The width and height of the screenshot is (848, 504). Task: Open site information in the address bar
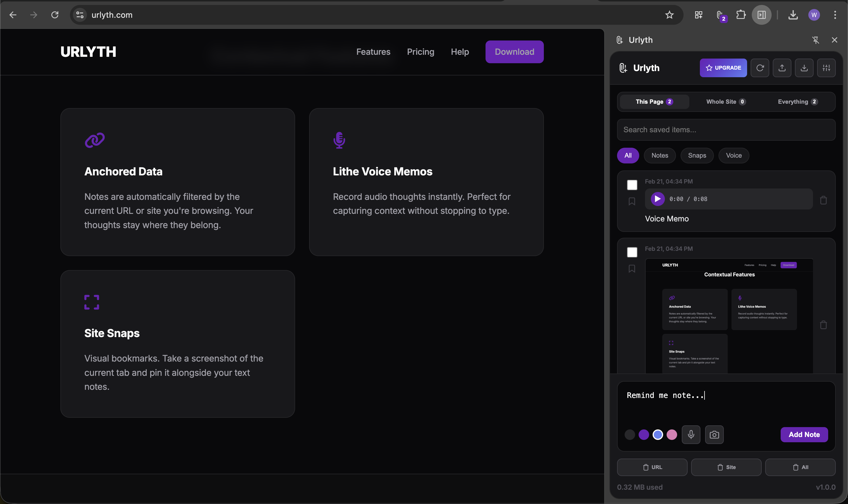click(80, 15)
